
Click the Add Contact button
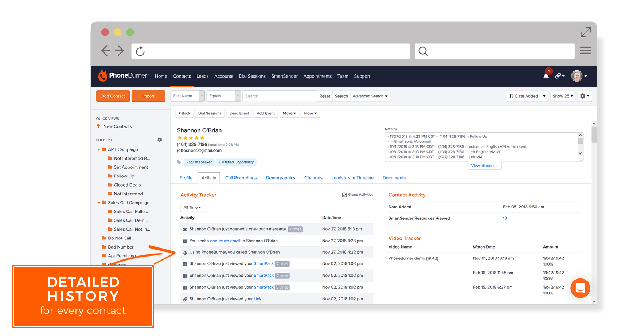point(113,96)
